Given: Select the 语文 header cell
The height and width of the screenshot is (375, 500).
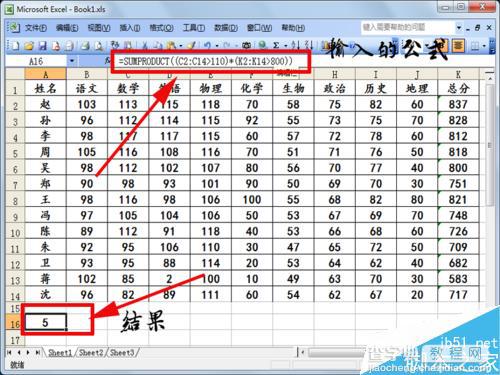Looking at the screenshot, I should coord(87,88).
